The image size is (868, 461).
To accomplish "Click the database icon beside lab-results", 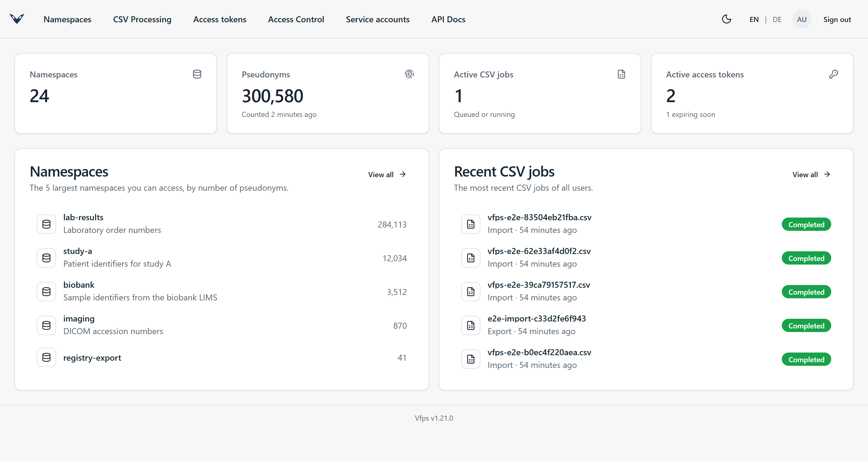I will [46, 224].
